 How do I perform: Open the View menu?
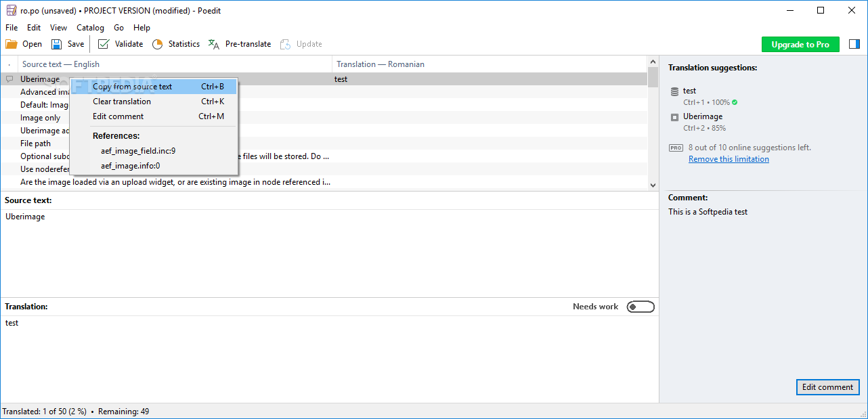(x=58, y=28)
